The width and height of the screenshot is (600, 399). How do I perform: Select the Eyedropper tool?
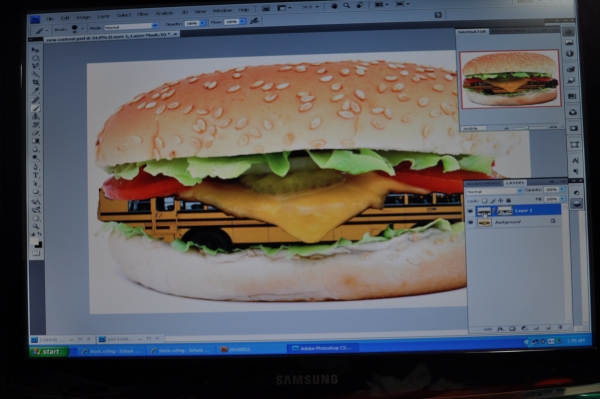click(x=35, y=91)
